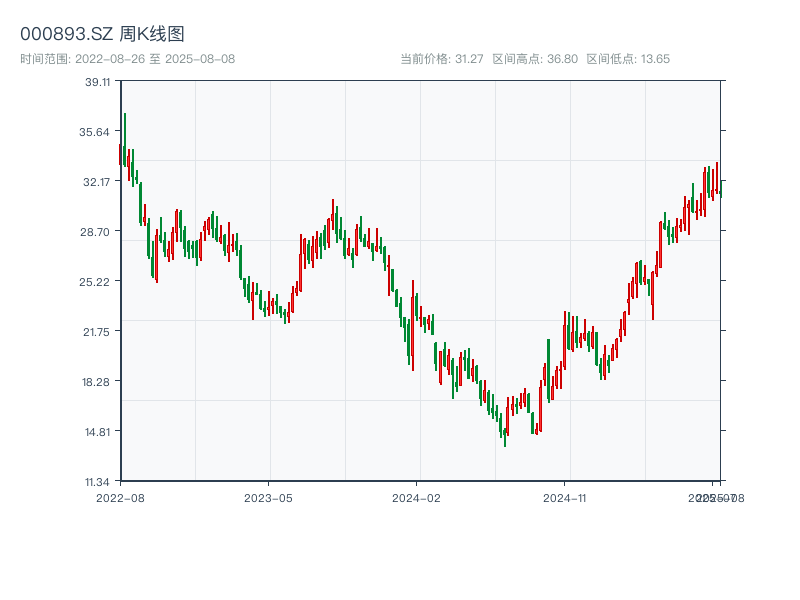The width and height of the screenshot is (800, 600).
Task: Click the 18.28 y-axis label
Action: click(x=98, y=382)
